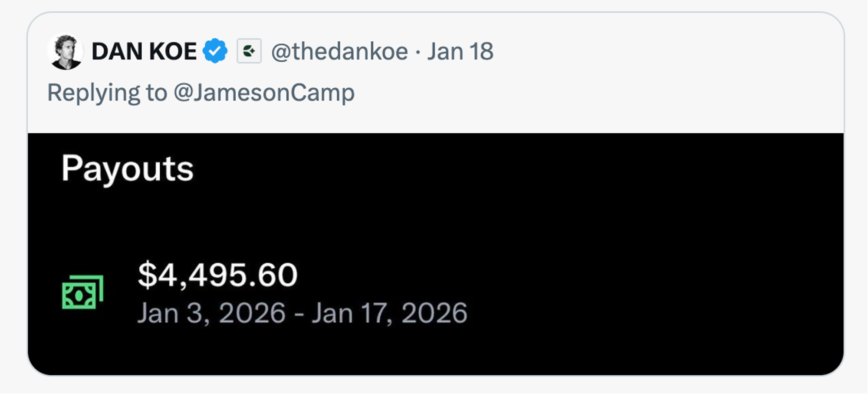Open the DAN KOE display name

[144, 51]
